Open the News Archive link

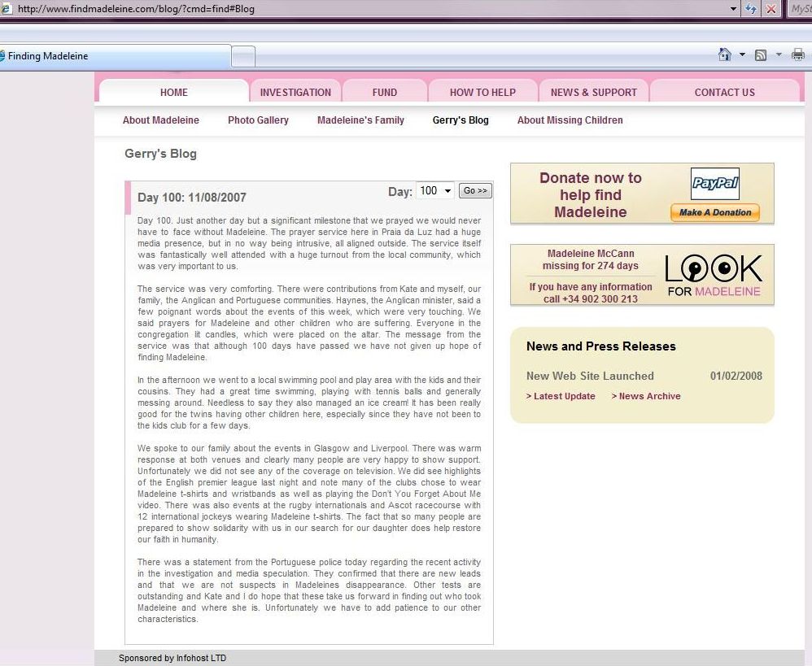tap(649, 397)
